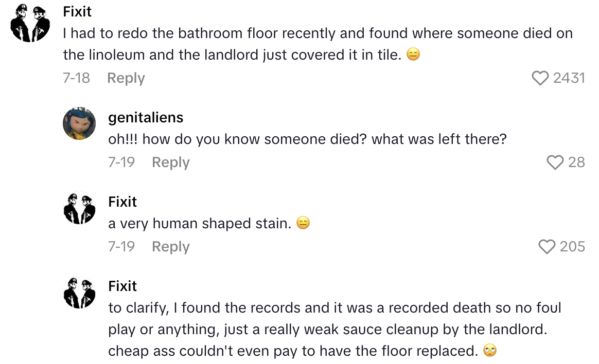Image resolution: width=599 pixels, height=364 pixels.
Task: Like Fixit's top comment with the heart icon
Action: 540,78
